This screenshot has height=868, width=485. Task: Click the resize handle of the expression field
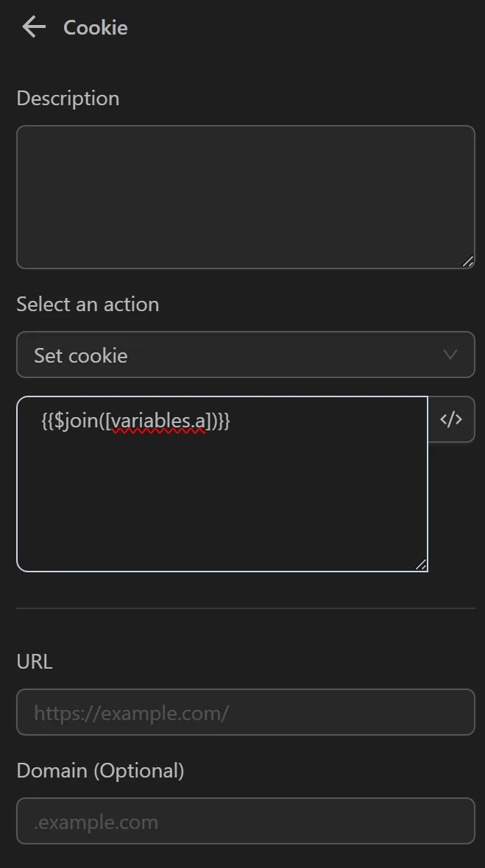point(421,564)
